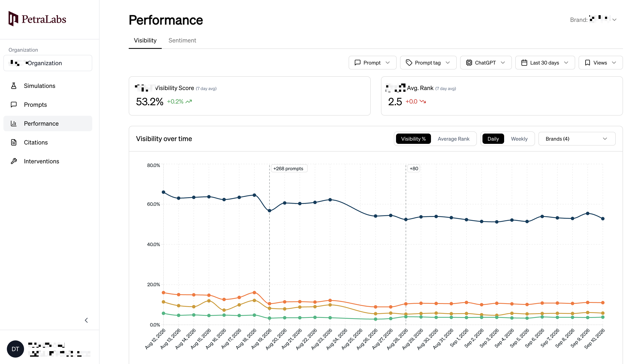Open the Prompt tag dropdown
The height and width of the screenshot is (364, 641).
click(428, 63)
